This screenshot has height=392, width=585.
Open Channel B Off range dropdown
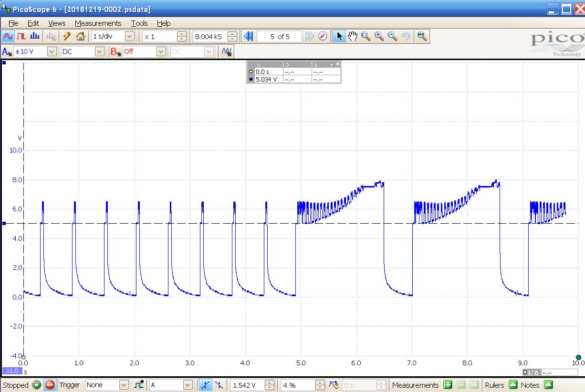tap(161, 52)
